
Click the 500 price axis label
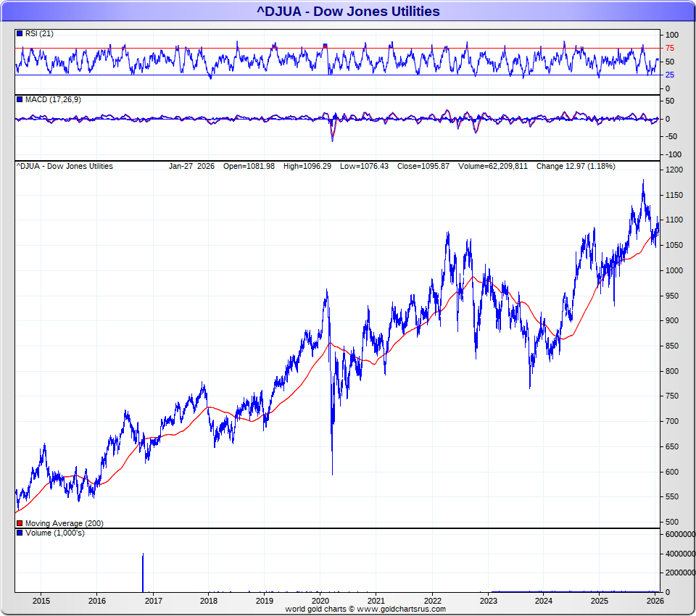(x=672, y=523)
